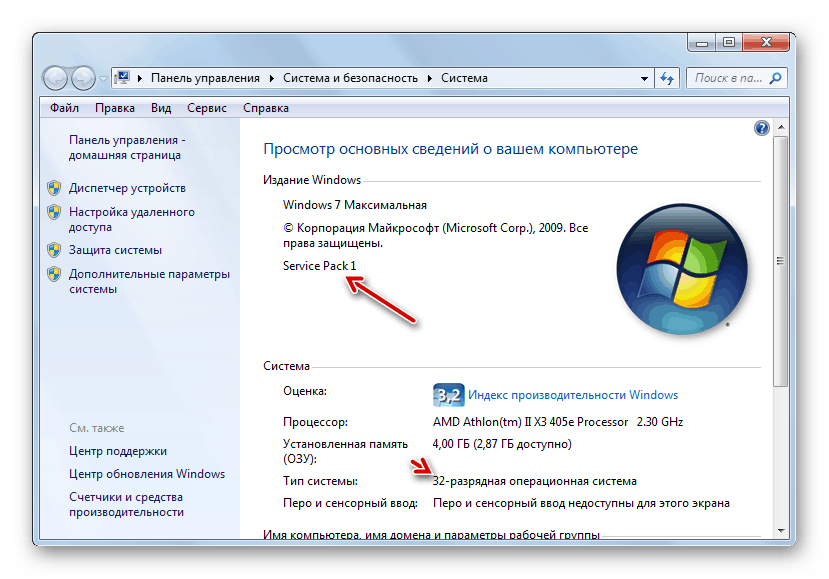Focus the search field Поиск в па...
This screenshot has height=579, width=829.
[x=729, y=78]
